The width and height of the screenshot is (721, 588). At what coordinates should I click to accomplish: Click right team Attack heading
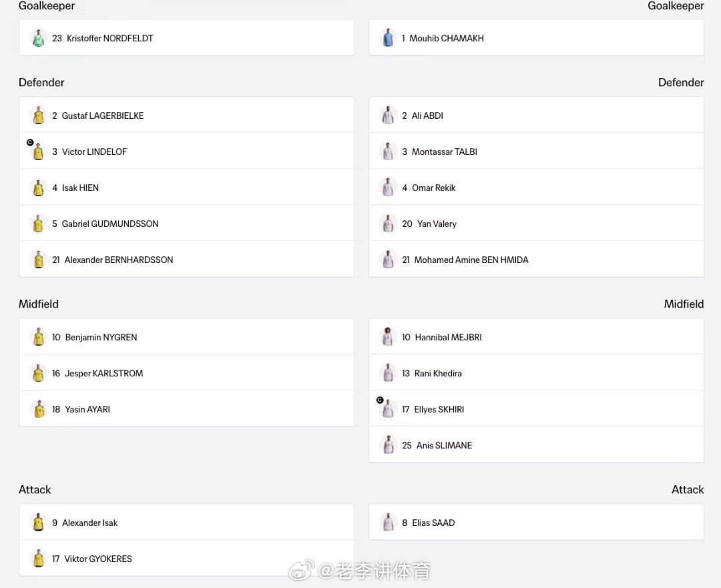click(x=688, y=490)
